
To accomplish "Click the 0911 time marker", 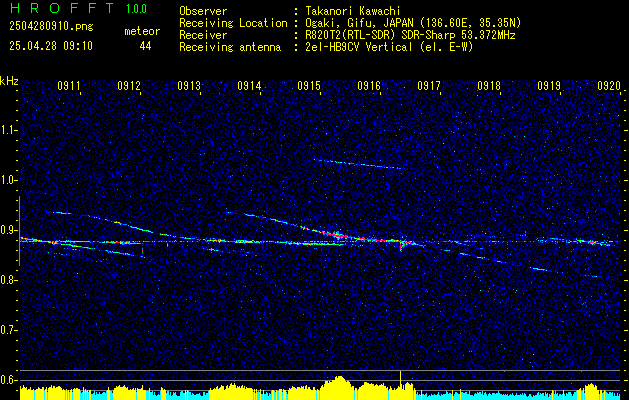I will pyautogui.click(x=69, y=86).
